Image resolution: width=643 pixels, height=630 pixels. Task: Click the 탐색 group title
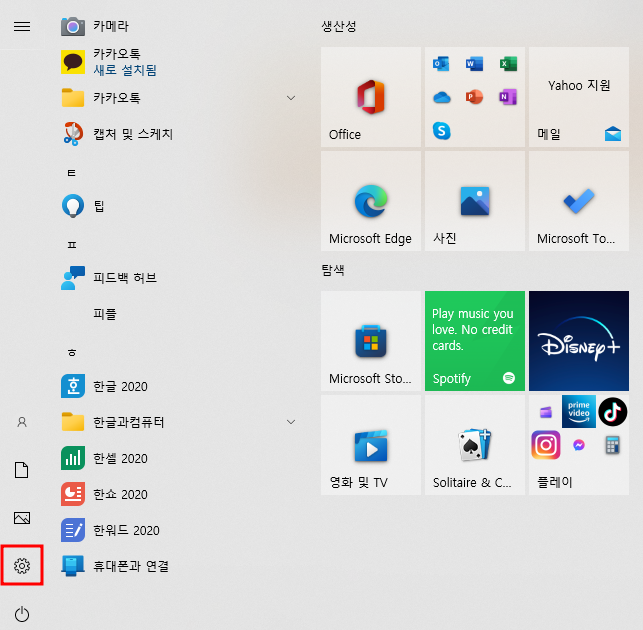click(x=333, y=270)
